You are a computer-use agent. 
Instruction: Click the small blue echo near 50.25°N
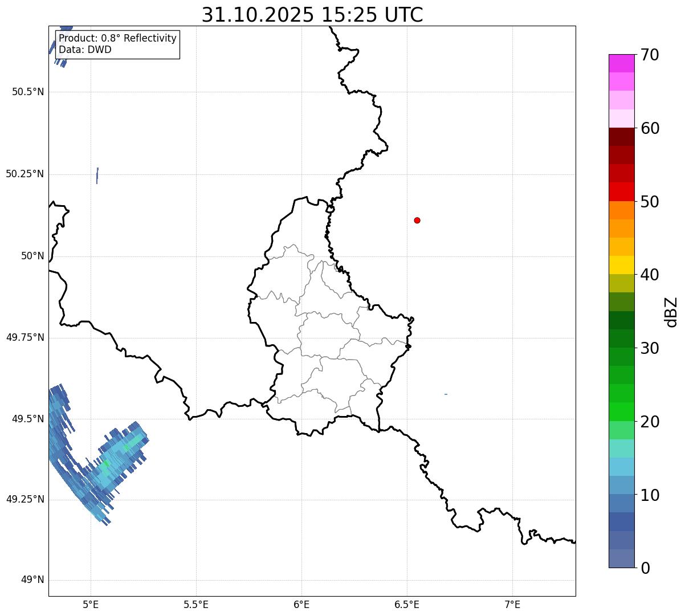pyautogui.click(x=97, y=176)
